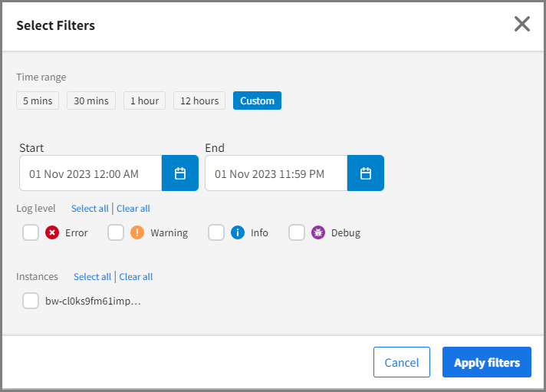Viewport: 546px width, 392px height.
Task: Select all log levels link
Action: 90,209
